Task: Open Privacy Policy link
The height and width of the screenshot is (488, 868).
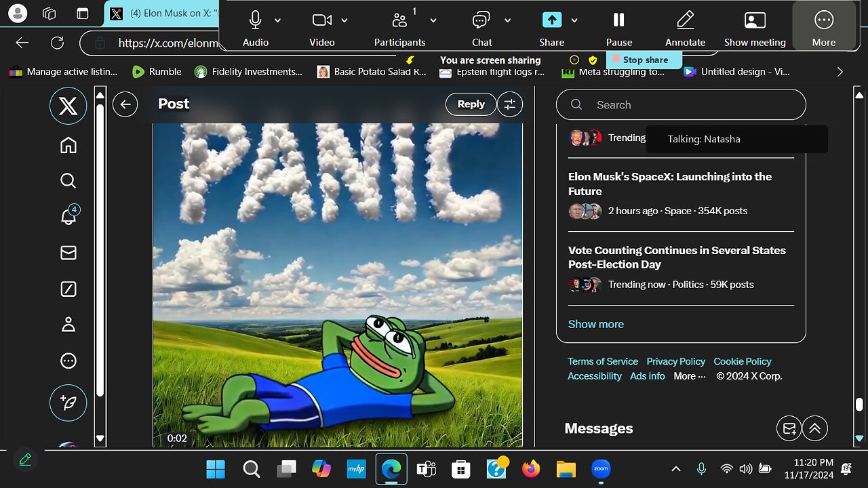Action: point(675,361)
